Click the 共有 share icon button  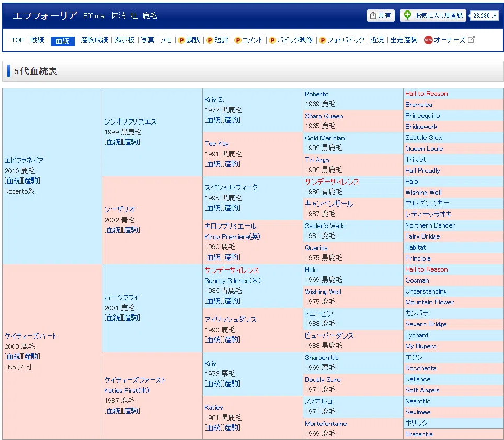[381, 16]
